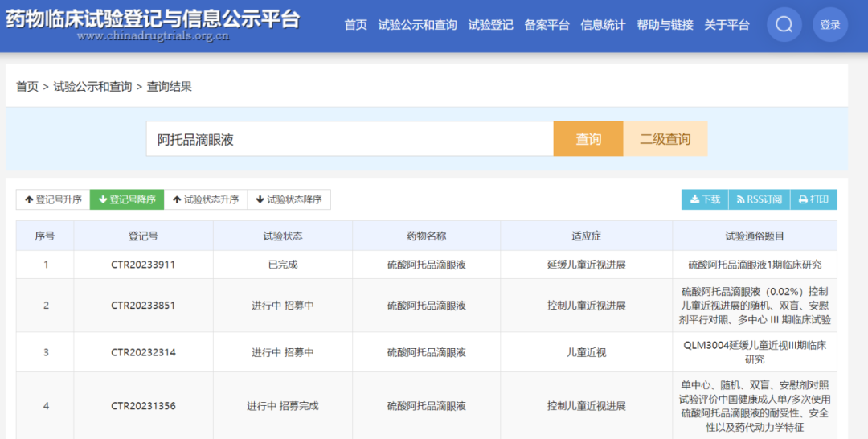Sort by 登记号降序

(127, 199)
